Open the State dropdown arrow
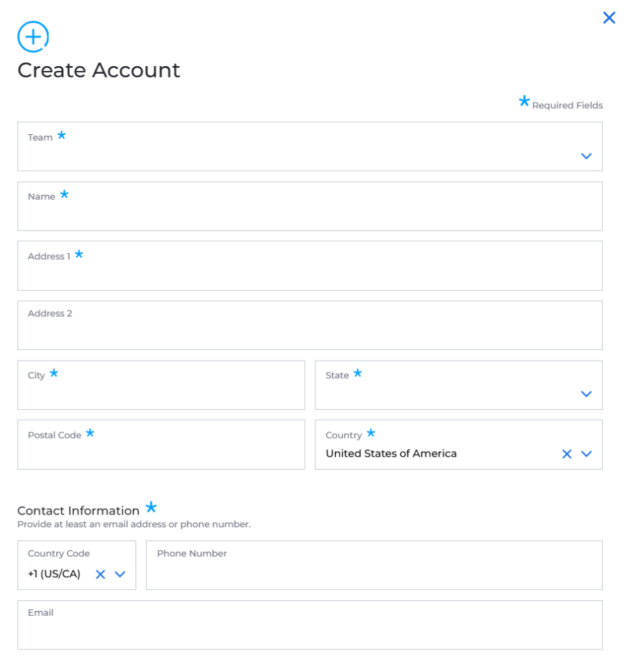This screenshot has width=628, height=672. click(x=586, y=394)
